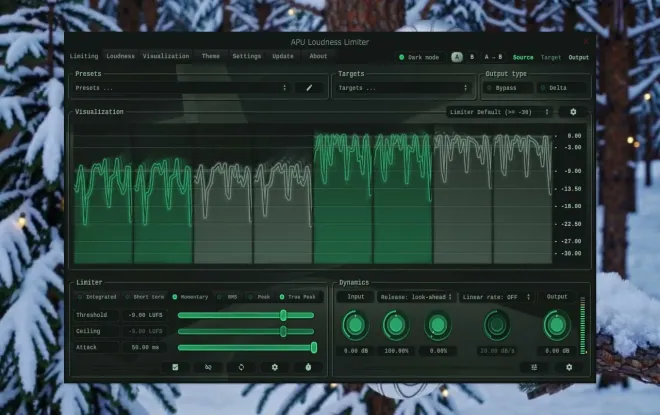This screenshot has height=415, width=660.
Task: Open Visualization gear settings icon
Action: (573, 112)
